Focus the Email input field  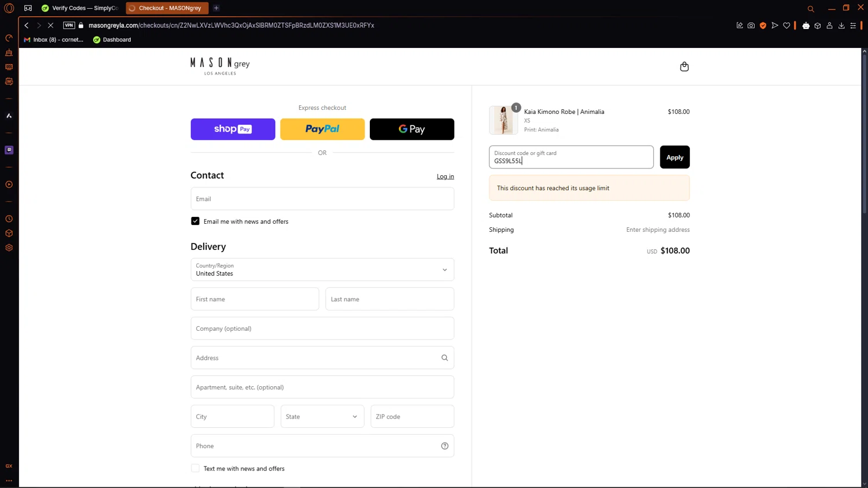pyautogui.click(x=322, y=199)
